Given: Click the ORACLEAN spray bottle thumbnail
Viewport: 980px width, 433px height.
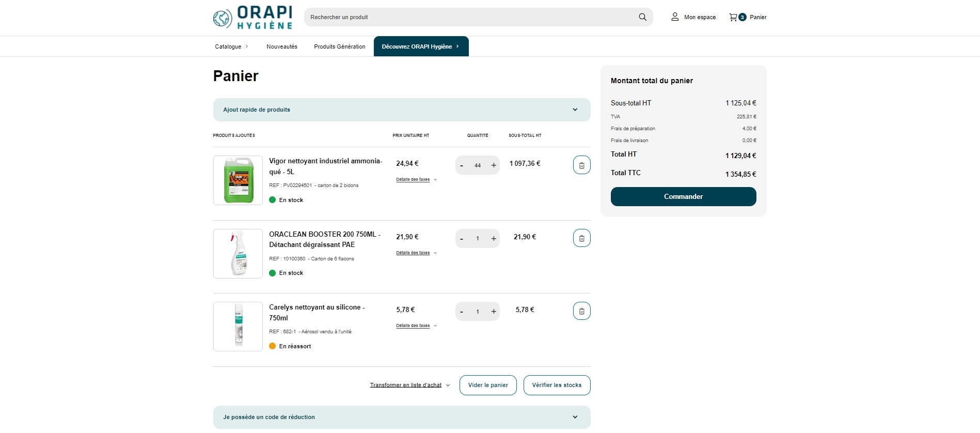Looking at the screenshot, I should pos(238,254).
